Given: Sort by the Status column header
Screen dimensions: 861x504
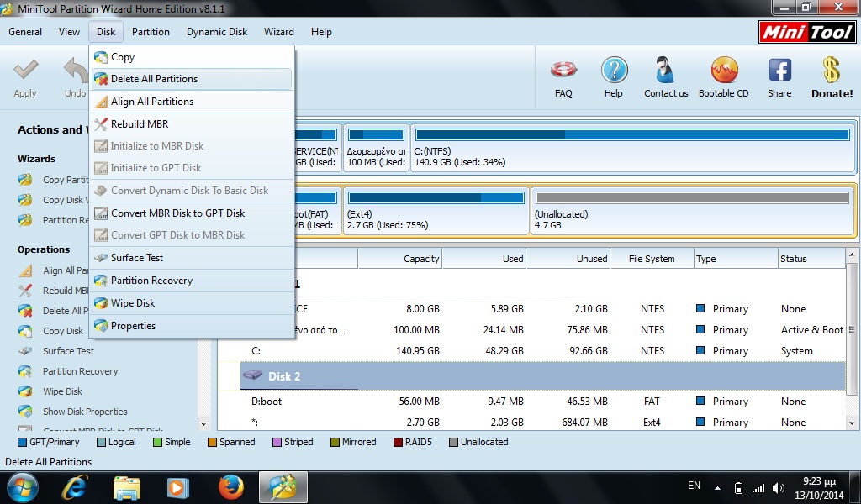Looking at the screenshot, I should [x=811, y=259].
